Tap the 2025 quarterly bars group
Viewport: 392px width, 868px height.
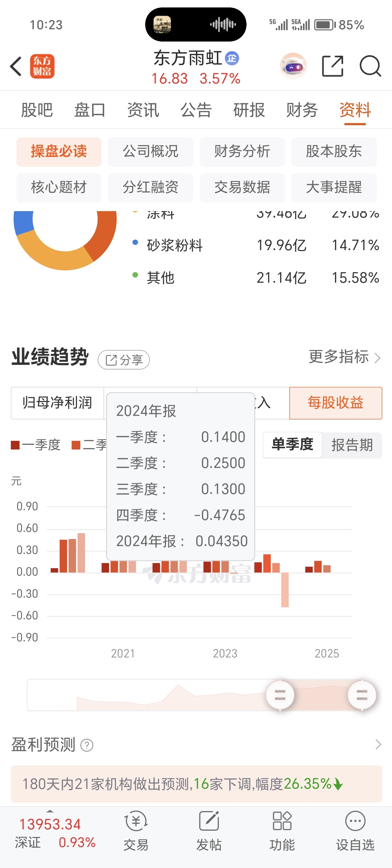[x=318, y=567]
